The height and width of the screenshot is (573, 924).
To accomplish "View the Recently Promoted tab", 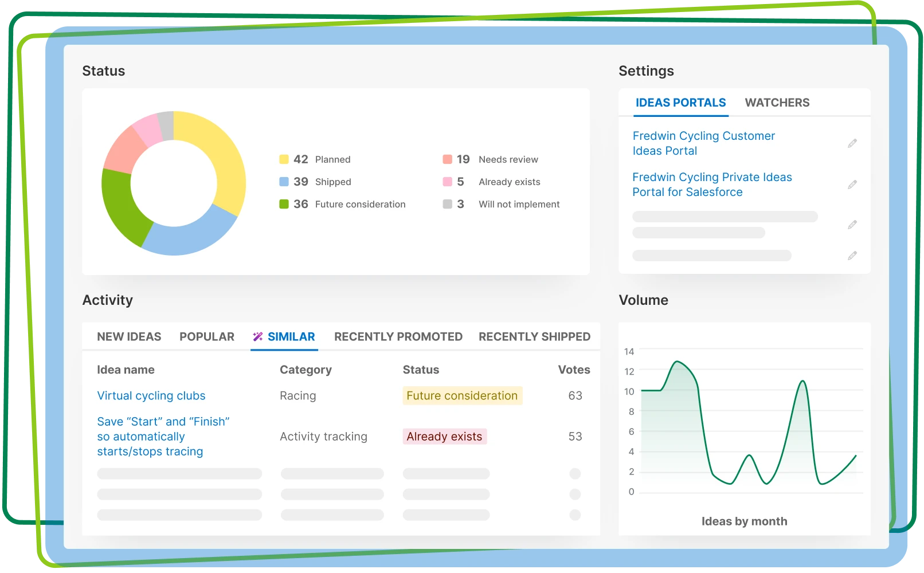I will (398, 337).
